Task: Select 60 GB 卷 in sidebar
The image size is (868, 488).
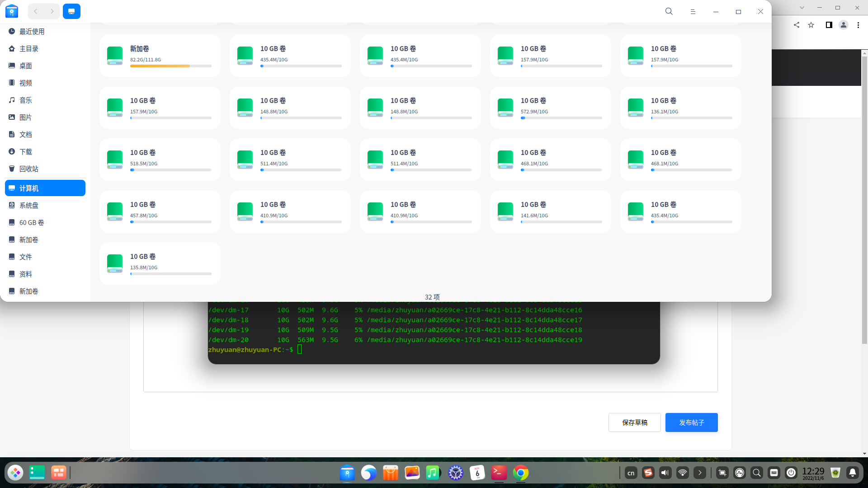Action: [32, 222]
